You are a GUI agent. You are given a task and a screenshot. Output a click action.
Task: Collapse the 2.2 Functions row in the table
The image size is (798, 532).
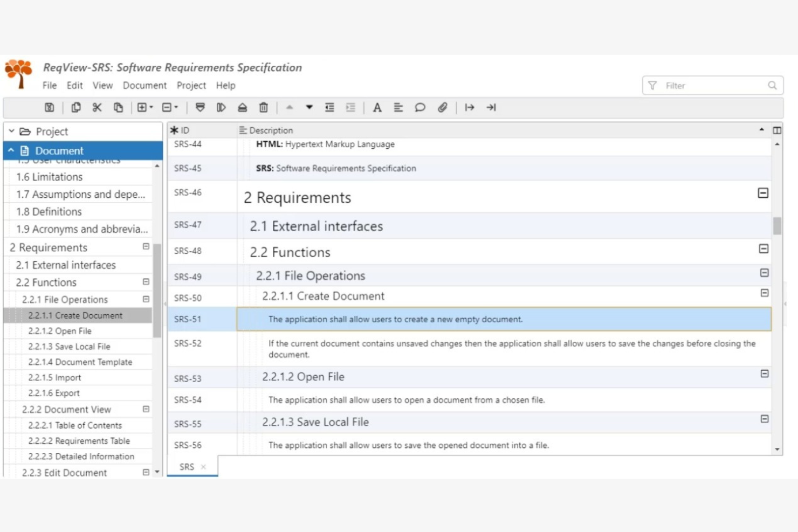pyautogui.click(x=763, y=249)
